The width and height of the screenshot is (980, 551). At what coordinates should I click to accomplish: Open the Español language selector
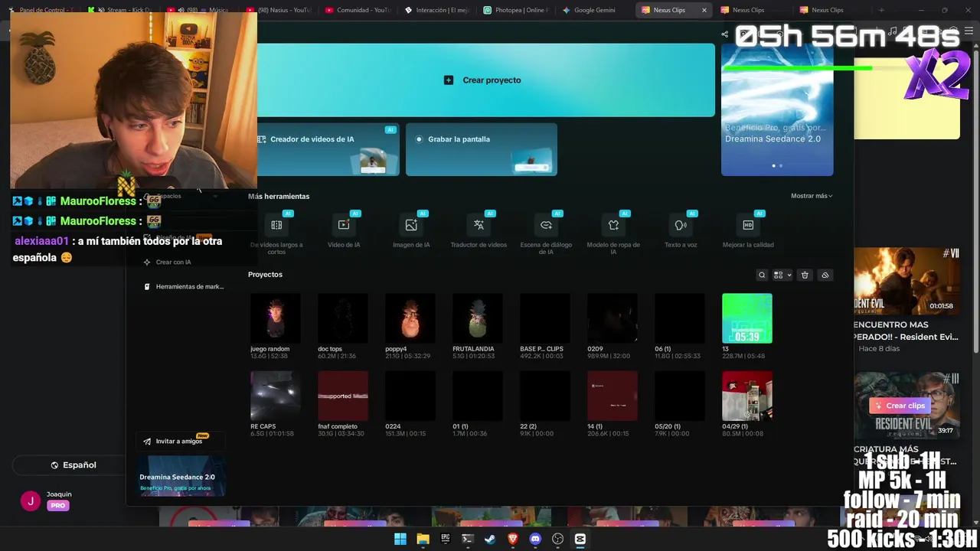[x=73, y=465]
